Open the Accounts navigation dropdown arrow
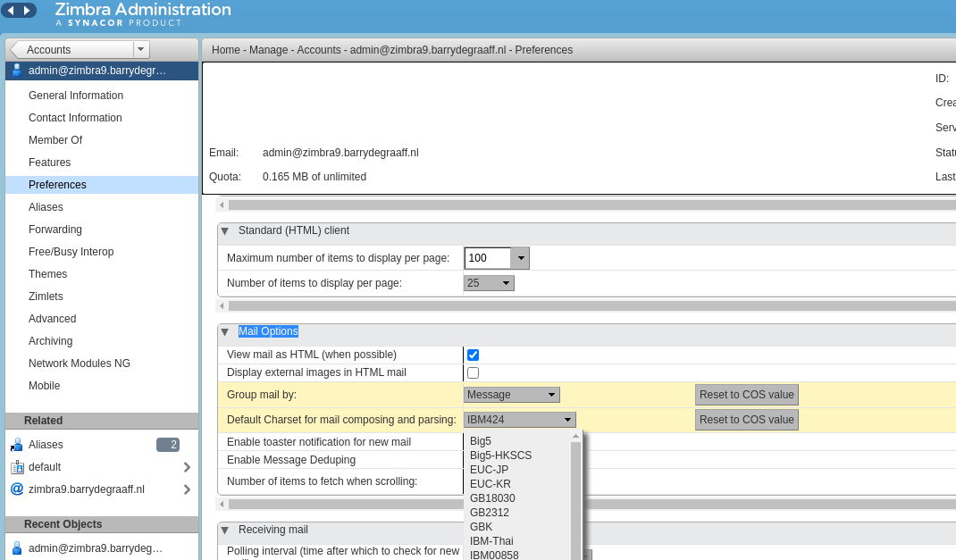The height and width of the screenshot is (560, 956). 141,49
